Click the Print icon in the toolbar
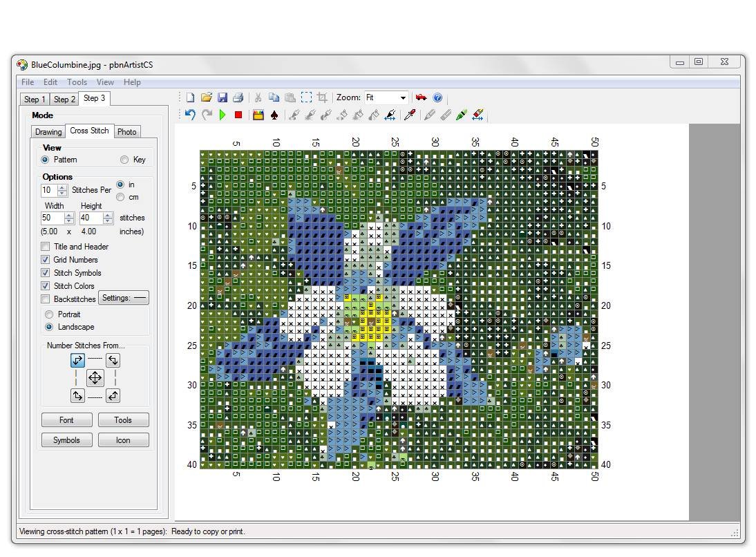The image size is (756, 557). pyautogui.click(x=238, y=97)
